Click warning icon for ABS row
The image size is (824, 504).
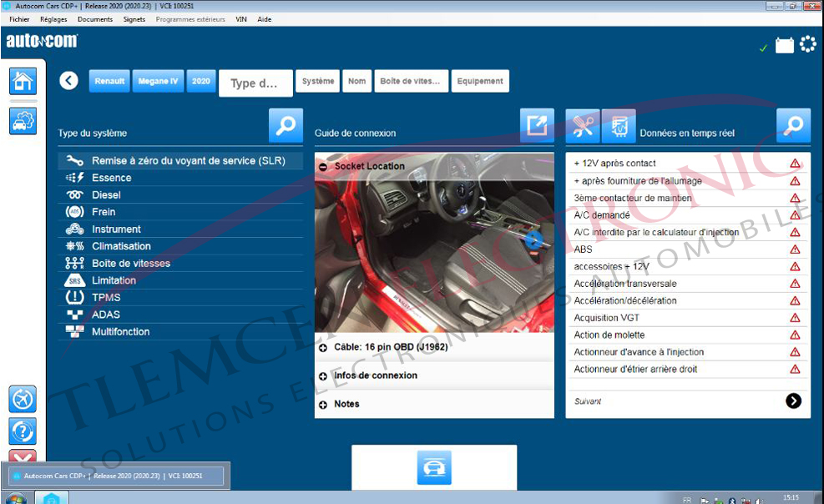tap(795, 249)
